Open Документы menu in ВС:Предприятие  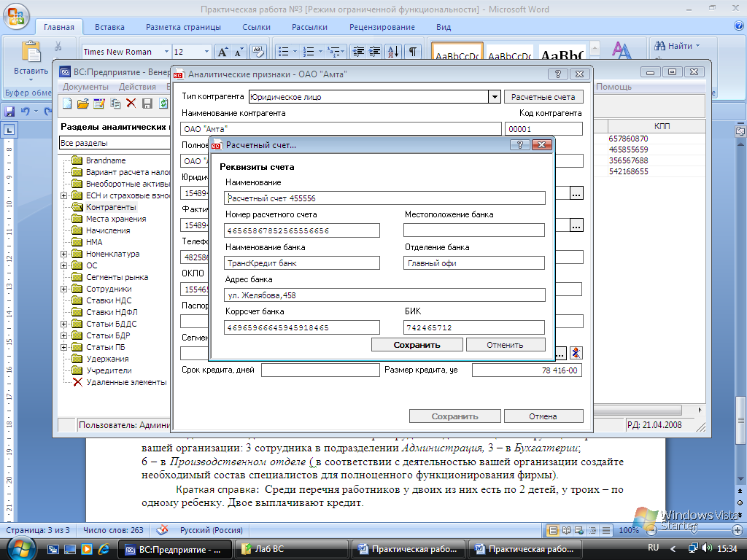pyautogui.click(x=85, y=87)
